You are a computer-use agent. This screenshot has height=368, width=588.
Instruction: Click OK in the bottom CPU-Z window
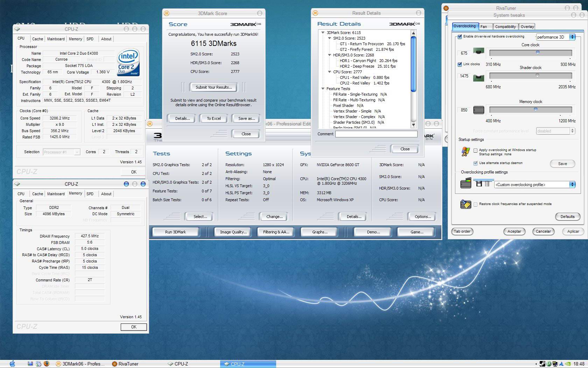pyautogui.click(x=134, y=327)
